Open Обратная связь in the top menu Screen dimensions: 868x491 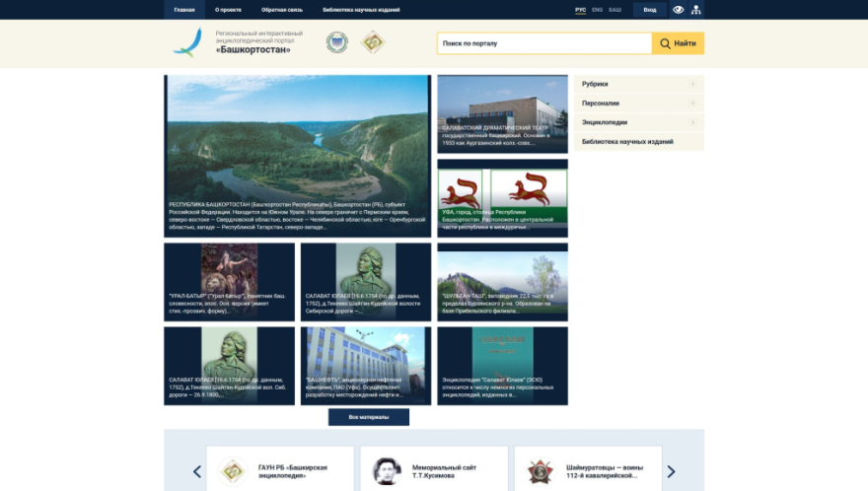282,10
